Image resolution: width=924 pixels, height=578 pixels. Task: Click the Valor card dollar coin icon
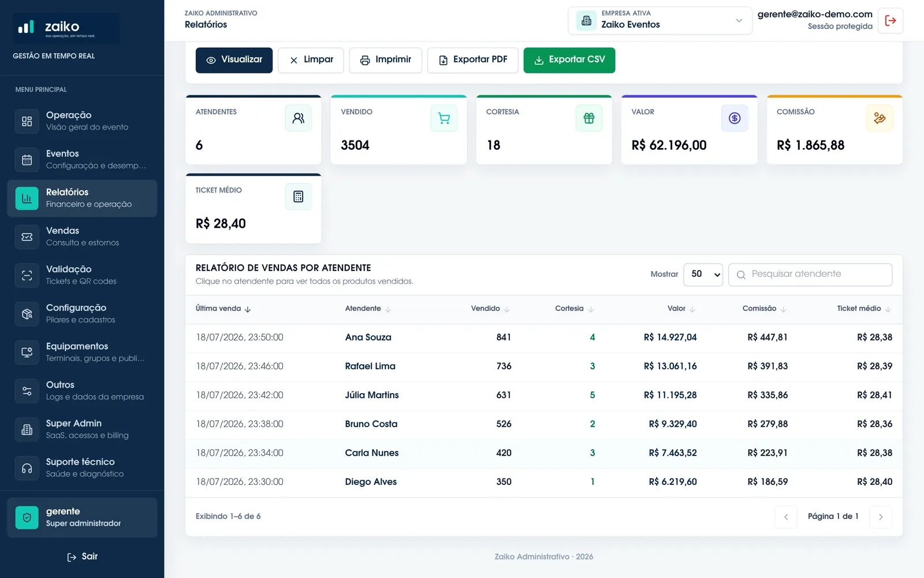[735, 118]
